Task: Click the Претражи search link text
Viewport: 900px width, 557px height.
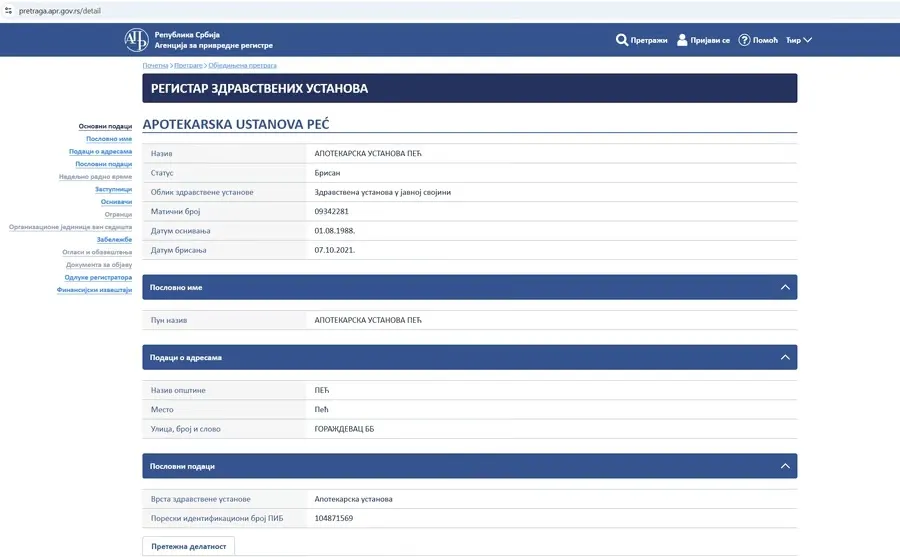Action: coord(649,40)
